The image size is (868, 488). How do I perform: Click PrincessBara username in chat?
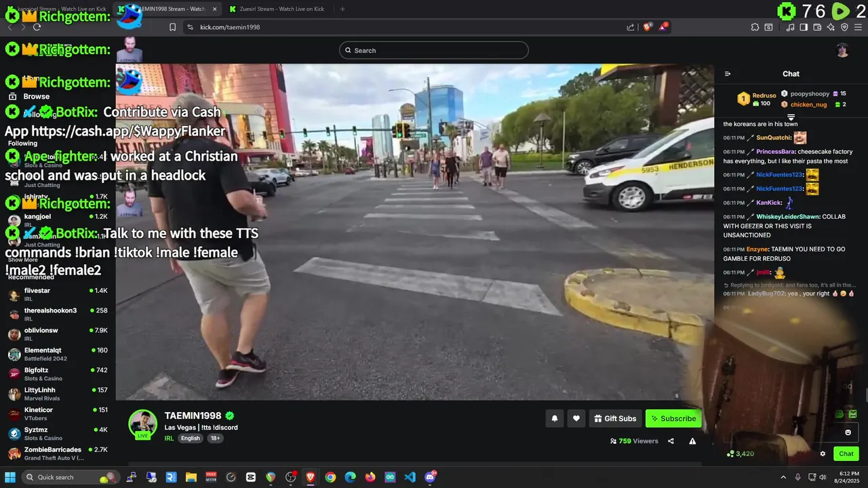tap(775, 152)
